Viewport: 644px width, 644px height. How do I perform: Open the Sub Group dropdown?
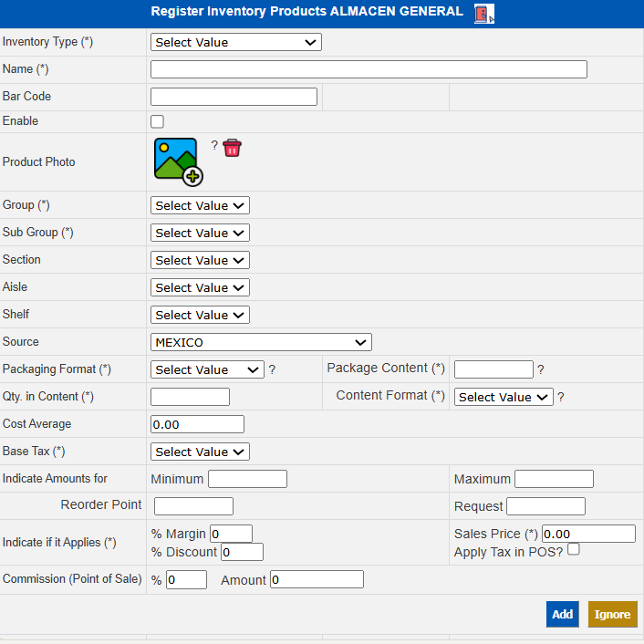200,233
